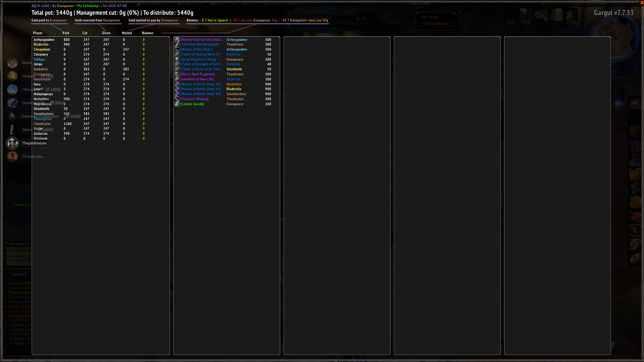
Task: Click Thepinkmeow's avatar in the voice overlay
Action: (x=12, y=143)
